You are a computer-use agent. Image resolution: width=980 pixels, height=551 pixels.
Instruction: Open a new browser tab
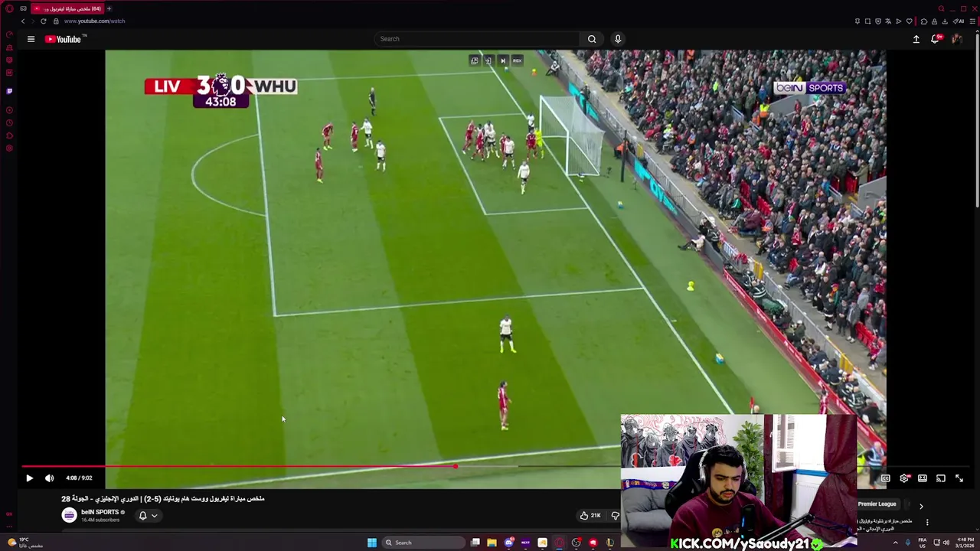point(109,8)
